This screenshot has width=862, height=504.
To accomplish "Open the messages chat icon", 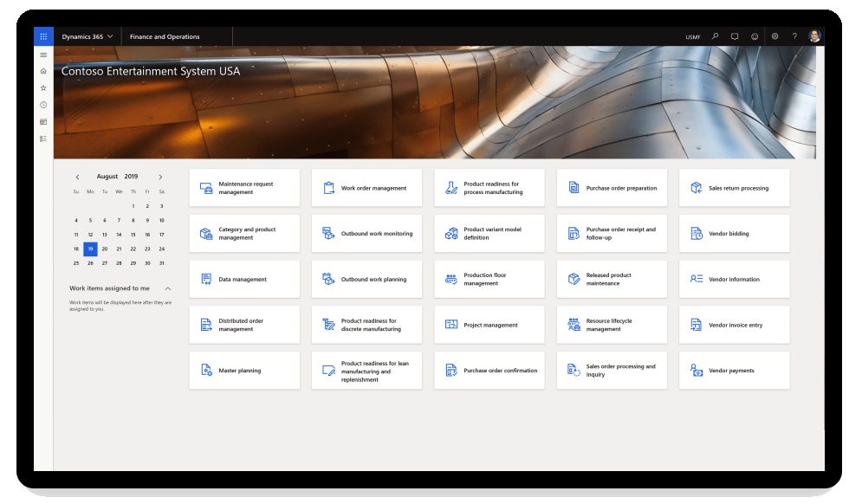I will [735, 36].
